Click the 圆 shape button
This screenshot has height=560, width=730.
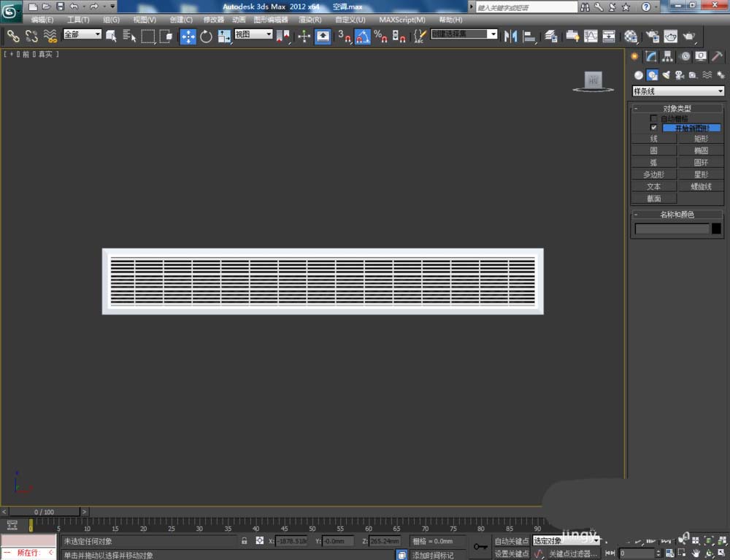pyautogui.click(x=653, y=150)
